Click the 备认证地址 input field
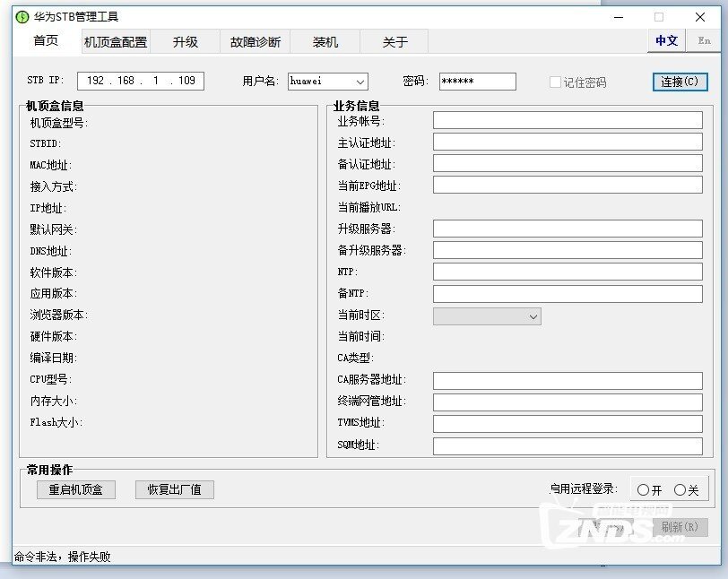Screen dimensions: 728x579 click(568, 163)
